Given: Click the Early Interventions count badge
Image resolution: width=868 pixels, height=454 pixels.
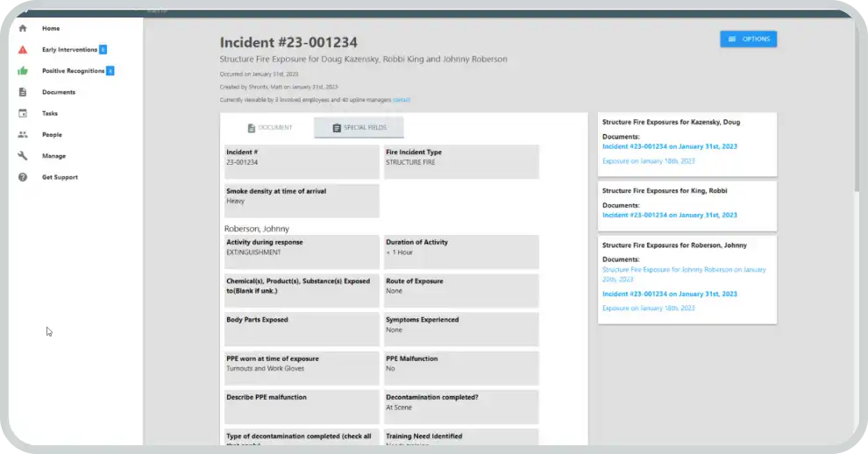Looking at the screenshot, I should [103, 50].
